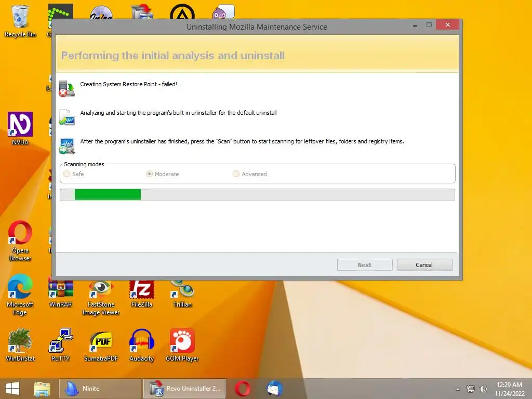
Task: Minimize the Uninstalling Mozilla Maintenance Service window
Action: click(x=415, y=25)
